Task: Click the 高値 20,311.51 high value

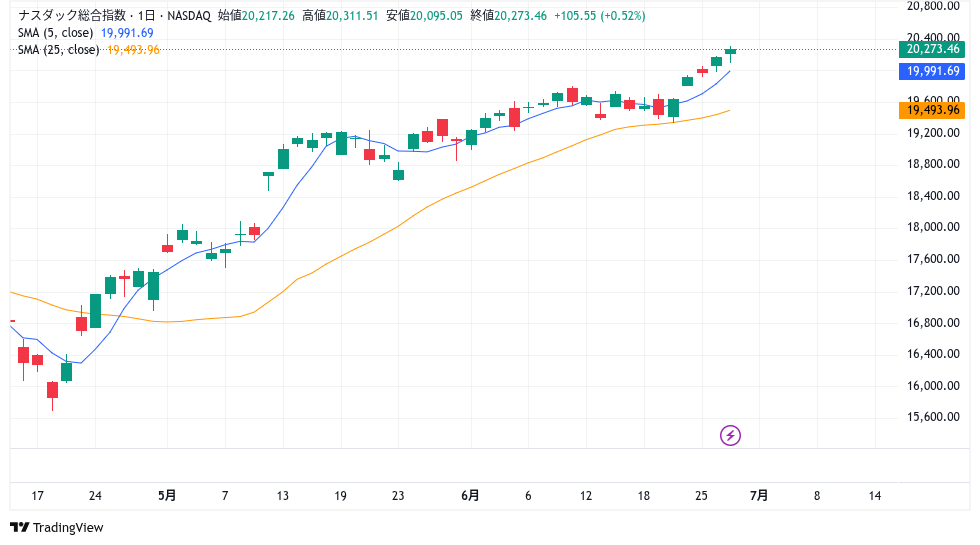Action: pos(341,16)
